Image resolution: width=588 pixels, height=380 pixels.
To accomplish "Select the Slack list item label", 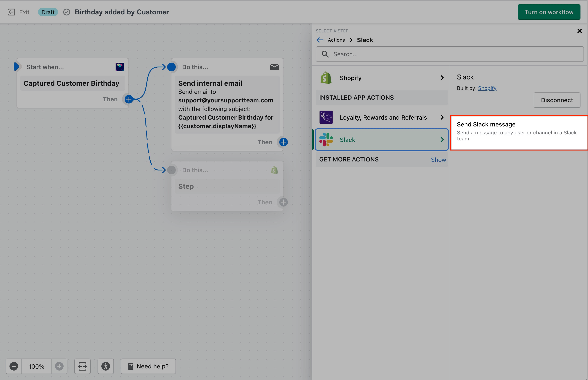I will click(x=347, y=140).
